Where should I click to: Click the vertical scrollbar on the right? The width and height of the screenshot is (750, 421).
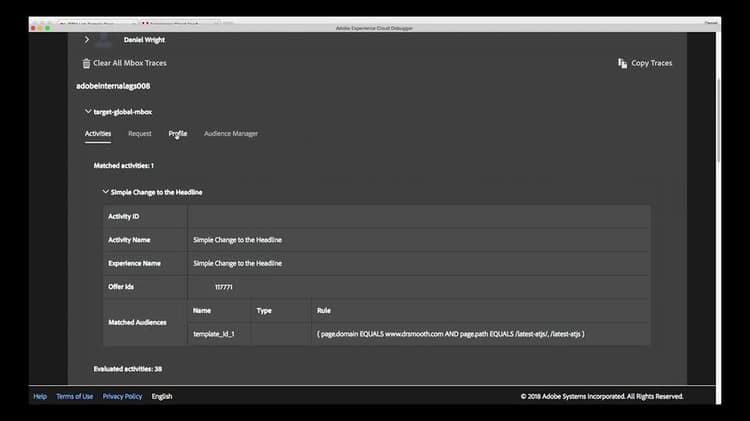718,120
